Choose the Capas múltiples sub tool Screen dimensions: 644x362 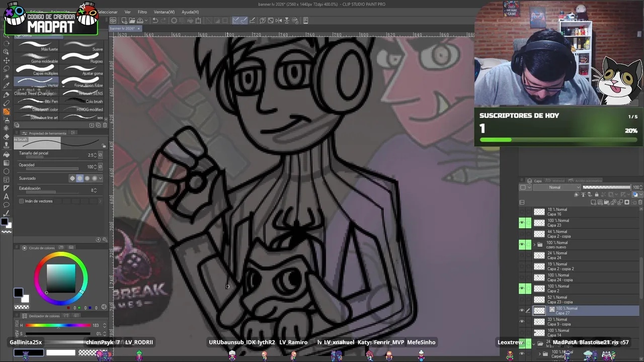click(x=37, y=70)
